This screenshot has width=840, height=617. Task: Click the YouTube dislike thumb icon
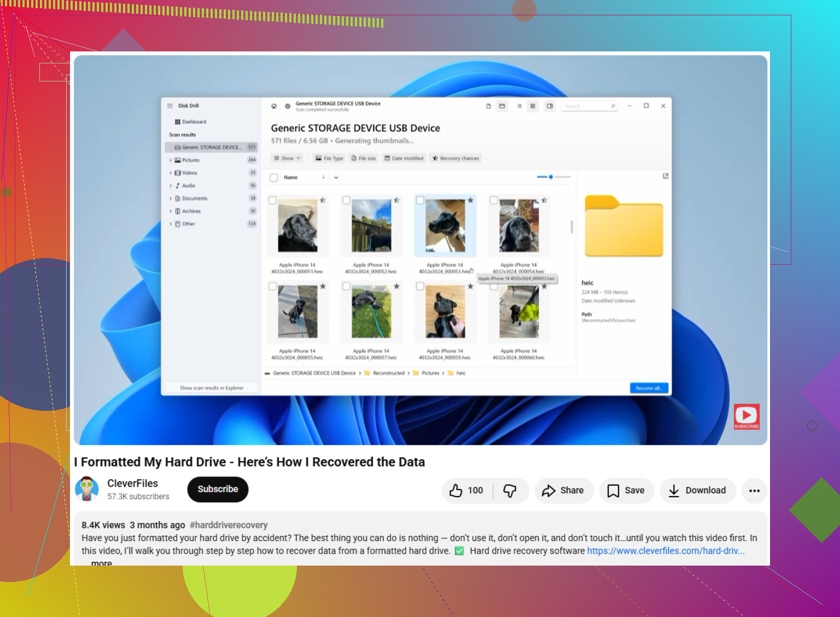tap(510, 491)
